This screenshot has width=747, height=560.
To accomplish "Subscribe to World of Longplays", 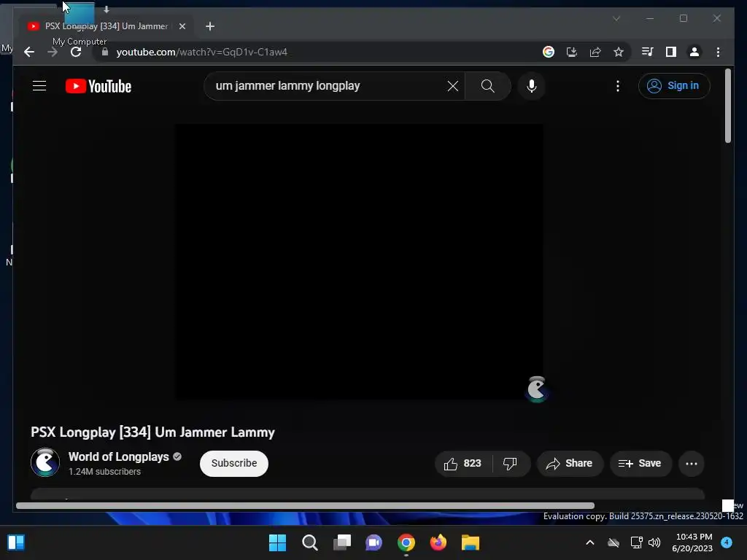I will pos(234,463).
